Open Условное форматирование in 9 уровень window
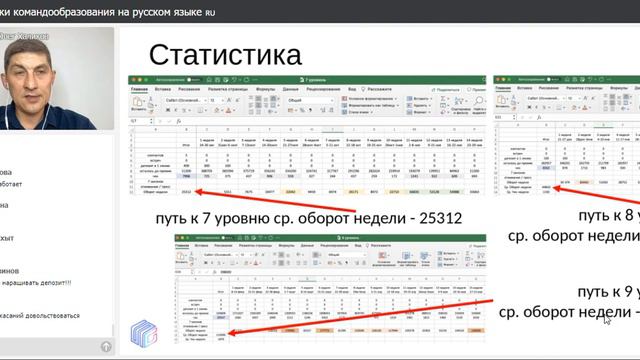Viewport: 640px width, 360px height. [384, 260]
